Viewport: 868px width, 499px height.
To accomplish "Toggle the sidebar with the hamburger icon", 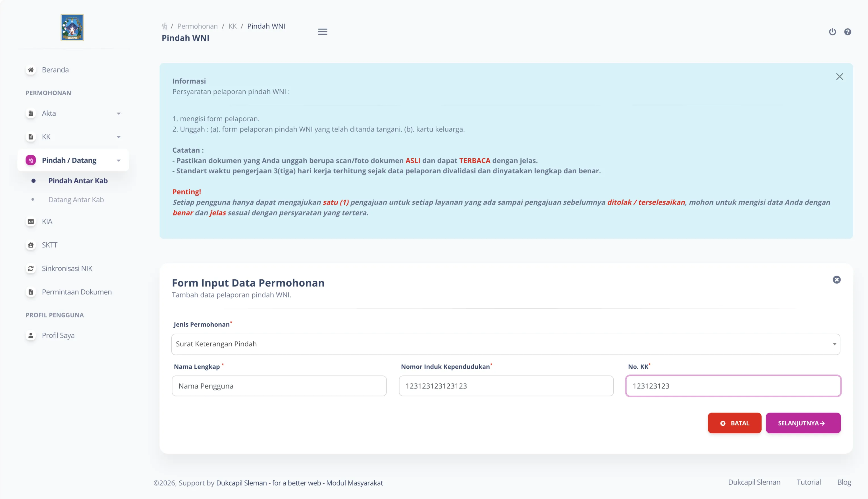I will click(x=323, y=32).
